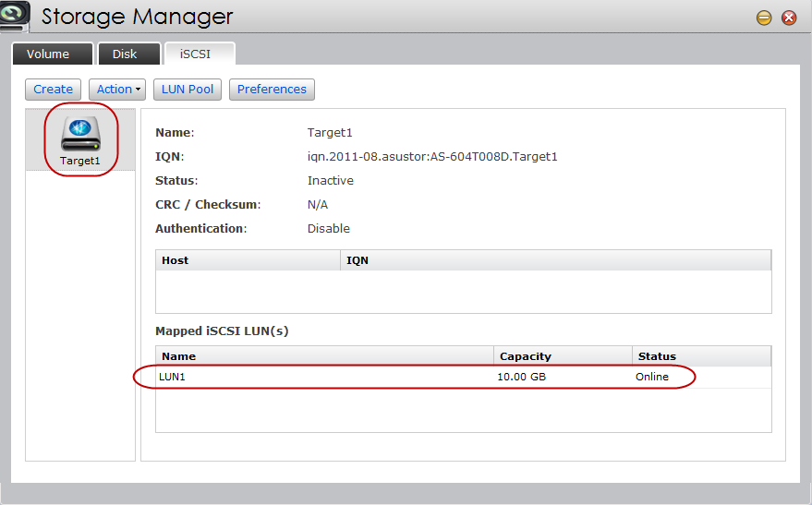The width and height of the screenshot is (812, 505).
Task: Select the iSCSI tab
Action: [200, 54]
